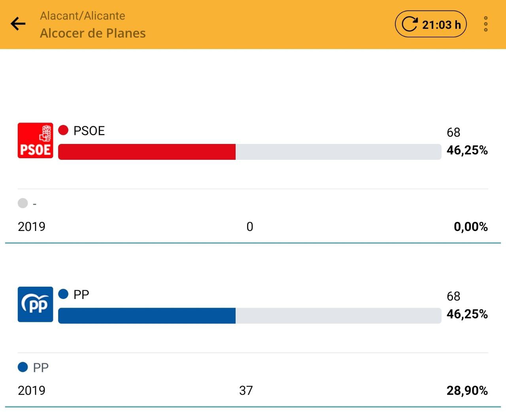Click the red dot beside PSOE
The width and height of the screenshot is (506, 420).
[63, 130]
